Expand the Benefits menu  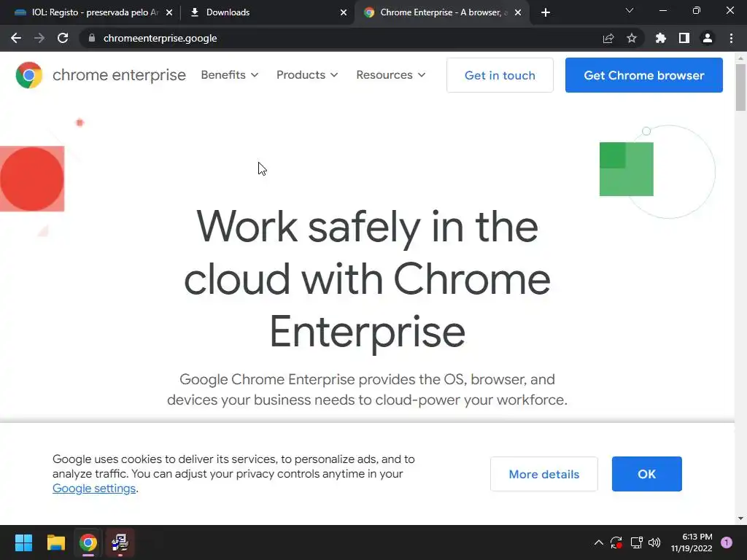[230, 75]
